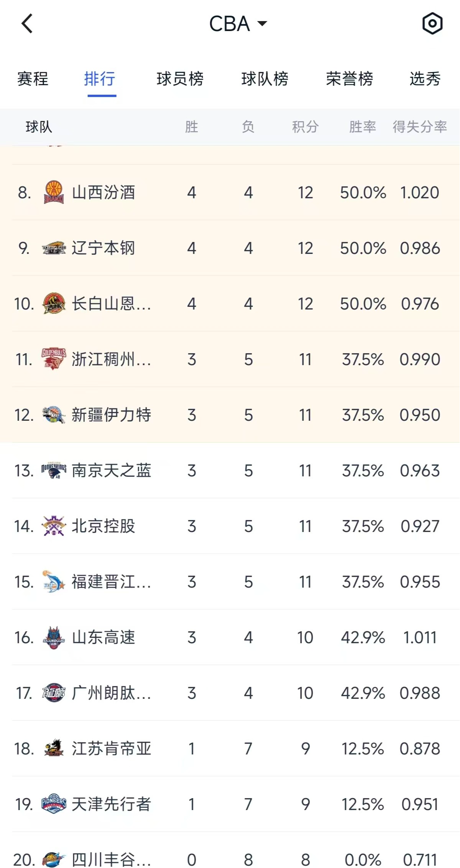The image size is (460, 868).
Task: Open the settings hexagon icon
Action: 432,24
